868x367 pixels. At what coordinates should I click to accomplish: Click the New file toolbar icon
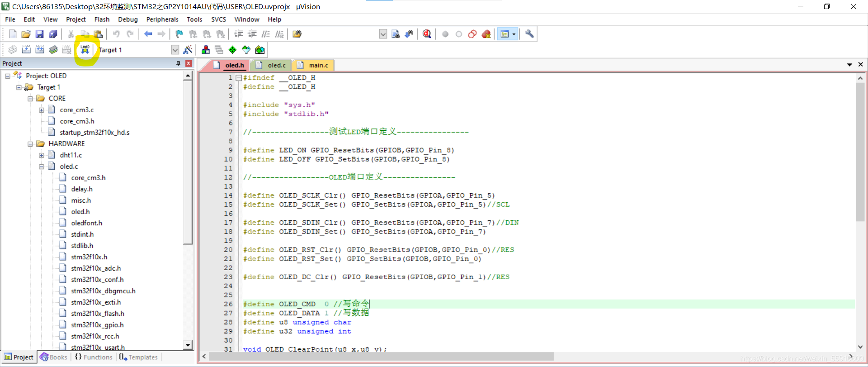tap(13, 34)
